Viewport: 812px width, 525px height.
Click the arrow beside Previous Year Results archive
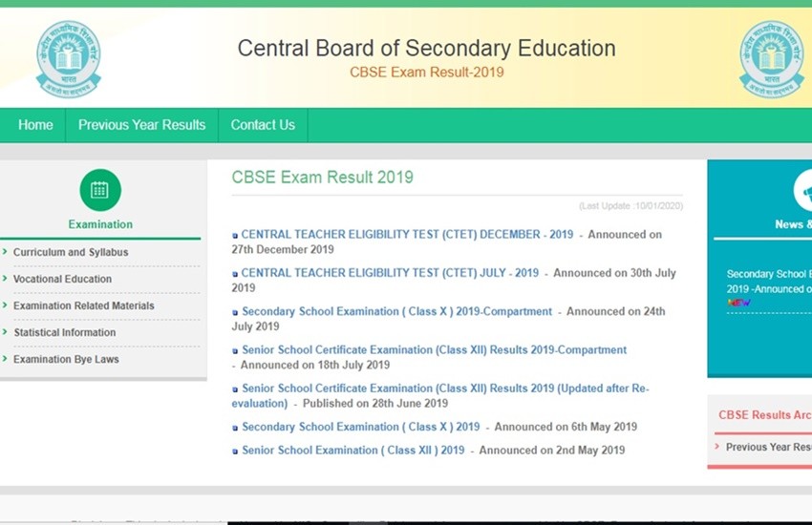point(716,447)
